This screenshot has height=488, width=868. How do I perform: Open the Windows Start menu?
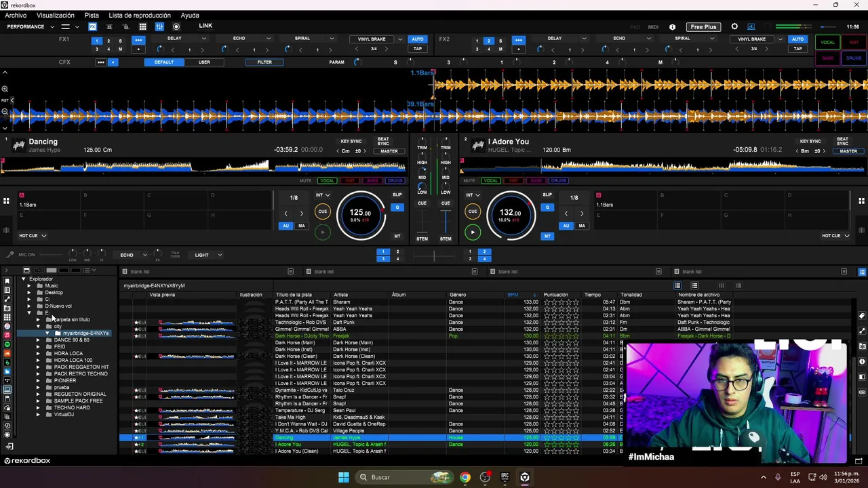point(344,477)
